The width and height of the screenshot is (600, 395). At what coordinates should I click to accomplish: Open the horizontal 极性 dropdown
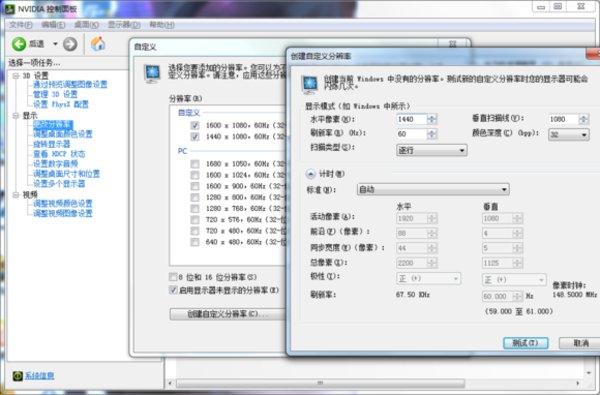coord(428,279)
